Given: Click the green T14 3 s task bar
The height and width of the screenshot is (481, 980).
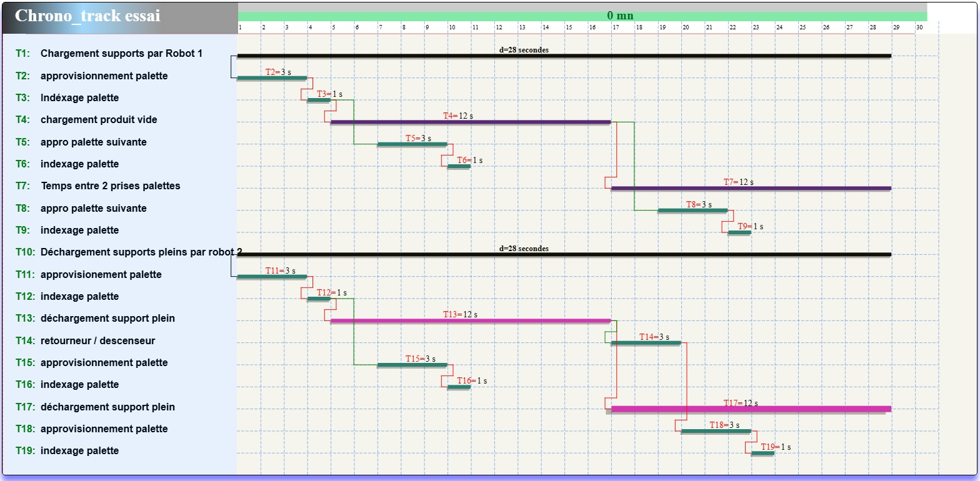Looking at the screenshot, I should (646, 343).
